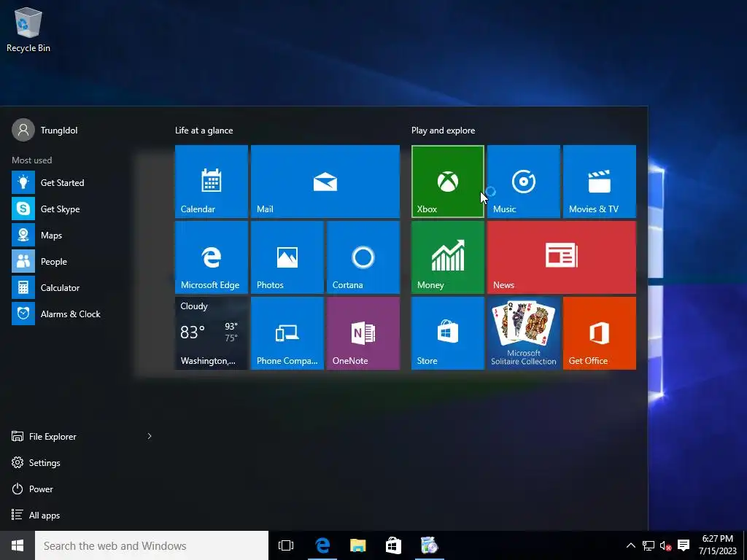Screen dimensions: 747x560
Task: Show hidden system tray icons
Action: 630,545
